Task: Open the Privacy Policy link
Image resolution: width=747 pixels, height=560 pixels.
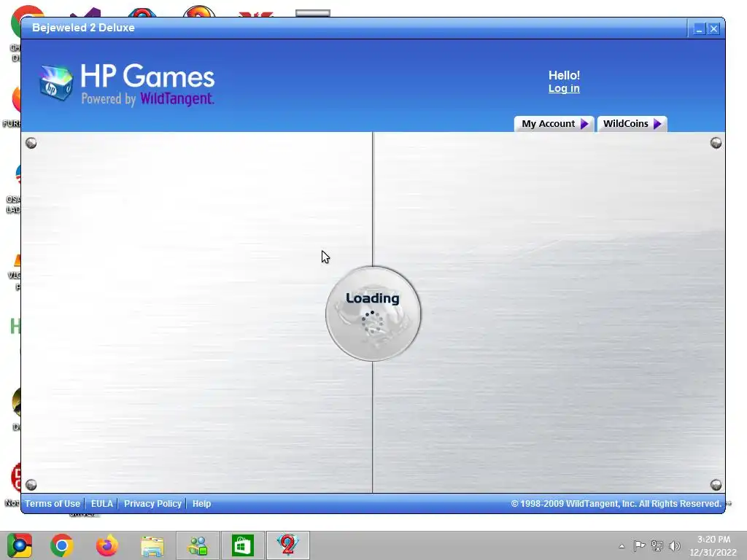Action: pos(152,503)
